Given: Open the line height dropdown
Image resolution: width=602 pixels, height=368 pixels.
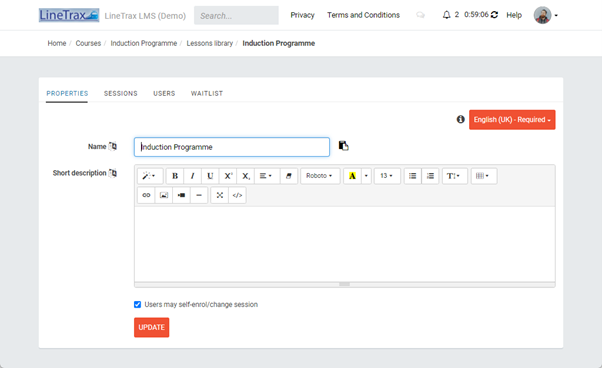Looking at the screenshot, I should coord(455,176).
